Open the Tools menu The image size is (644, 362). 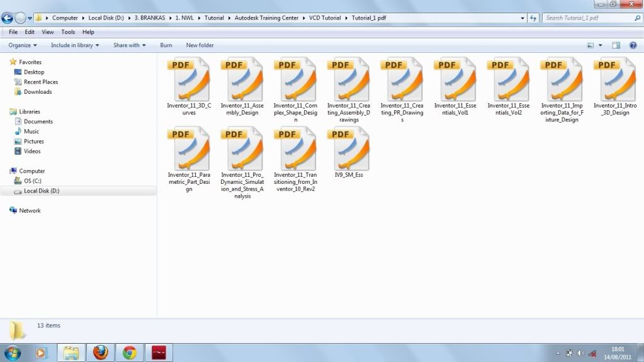tap(68, 32)
